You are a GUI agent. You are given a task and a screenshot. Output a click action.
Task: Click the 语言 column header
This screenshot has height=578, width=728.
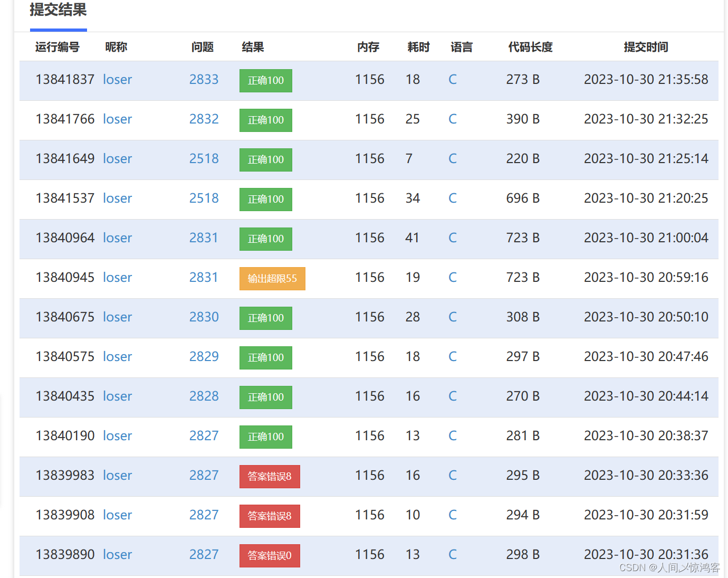point(462,47)
